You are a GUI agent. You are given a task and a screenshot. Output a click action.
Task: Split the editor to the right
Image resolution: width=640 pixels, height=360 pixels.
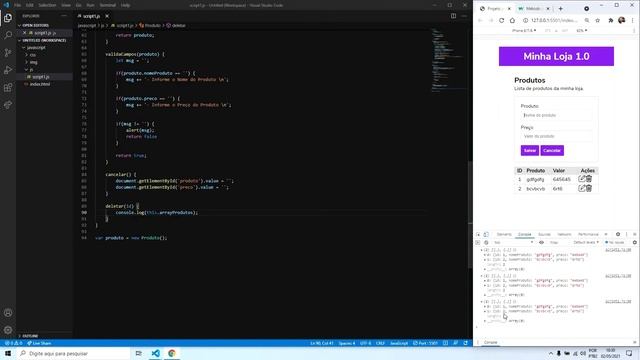pos(453,16)
